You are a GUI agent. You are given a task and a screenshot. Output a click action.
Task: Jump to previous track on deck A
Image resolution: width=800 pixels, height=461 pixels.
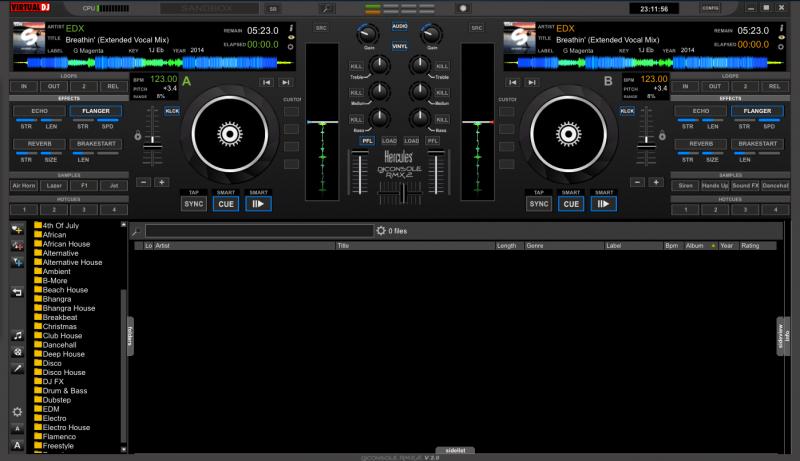[266, 82]
